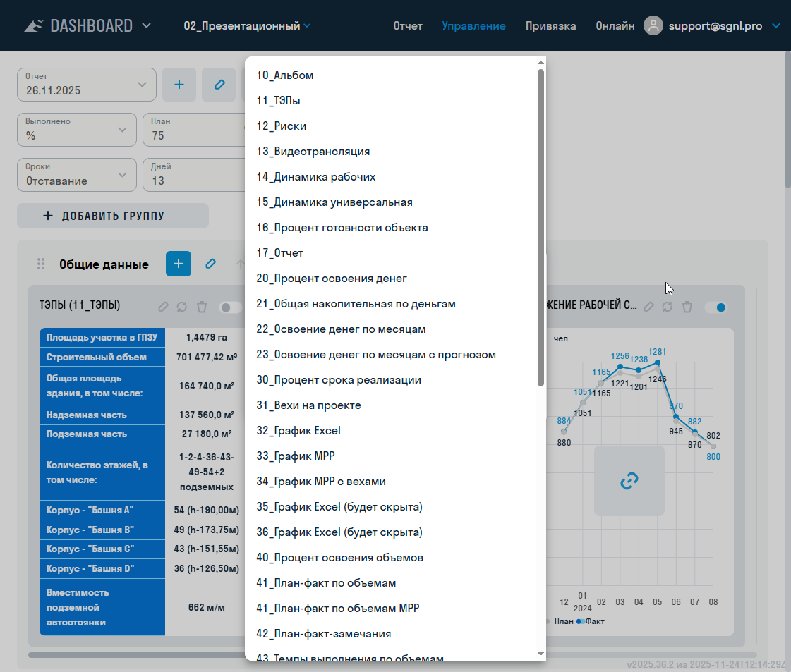This screenshot has width=791, height=672.
Task: Choose 31_Вехи на проекте option
Action: (308, 405)
